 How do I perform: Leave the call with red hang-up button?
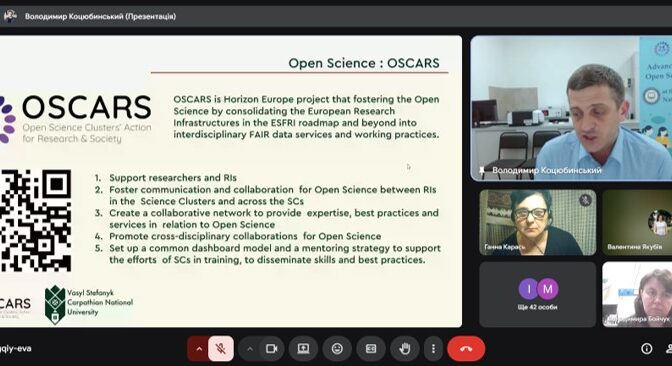pos(466,349)
